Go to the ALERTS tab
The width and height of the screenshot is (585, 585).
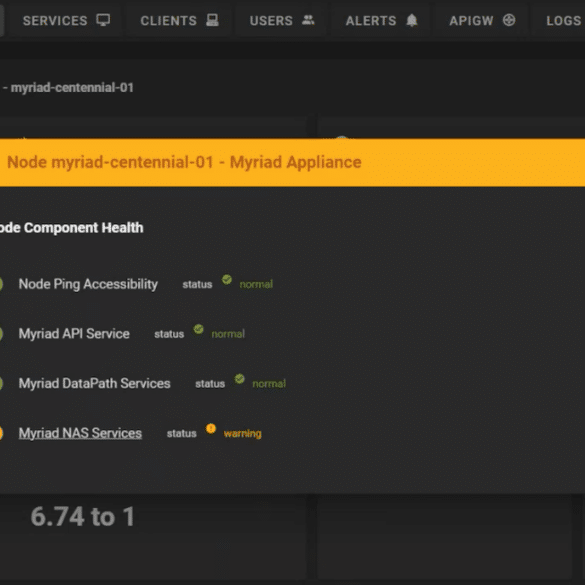tap(381, 20)
